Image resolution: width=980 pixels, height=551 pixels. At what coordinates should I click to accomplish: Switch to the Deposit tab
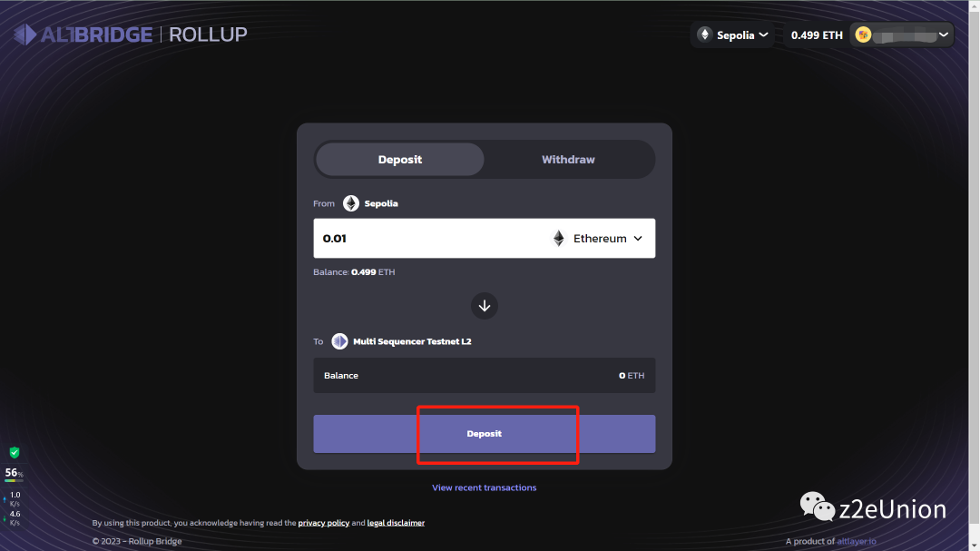point(400,160)
